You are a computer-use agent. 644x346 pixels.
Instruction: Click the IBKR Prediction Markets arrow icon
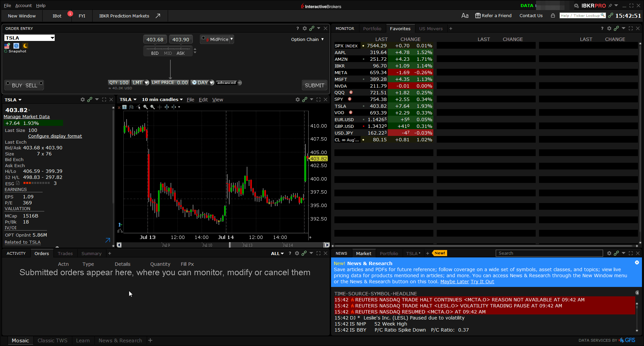point(158,16)
